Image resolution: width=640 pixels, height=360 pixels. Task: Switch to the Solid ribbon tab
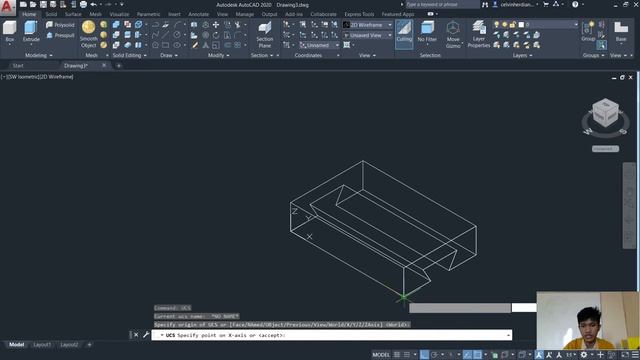[51, 14]
